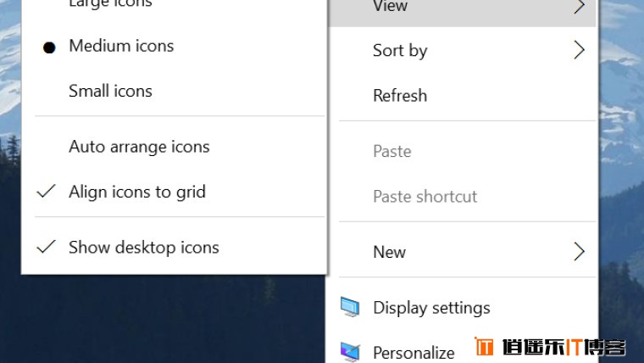644x363 pixels.
Task: Click the Personalize monitor icon
Action: pos(350,352)
